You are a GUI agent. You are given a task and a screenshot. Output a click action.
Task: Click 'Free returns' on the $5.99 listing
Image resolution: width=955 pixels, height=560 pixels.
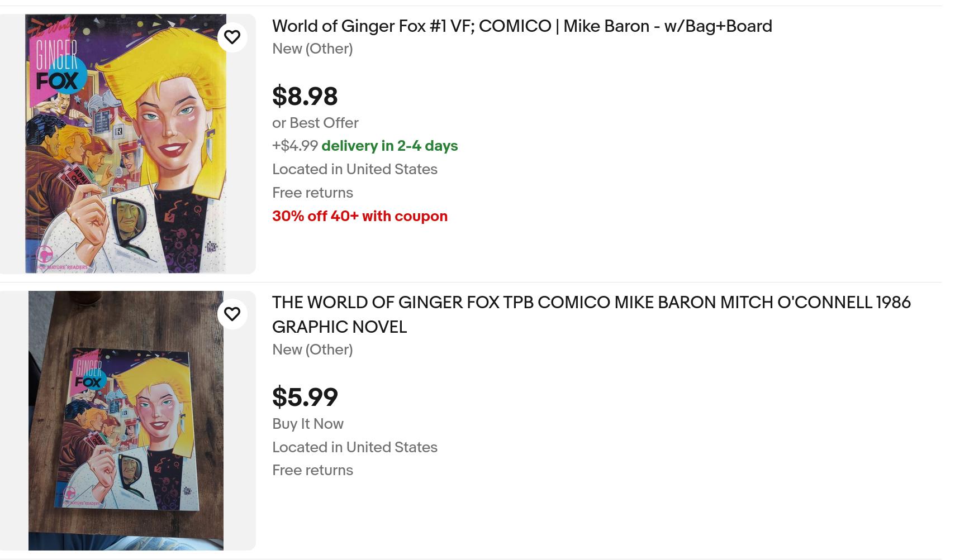(312, 470)
